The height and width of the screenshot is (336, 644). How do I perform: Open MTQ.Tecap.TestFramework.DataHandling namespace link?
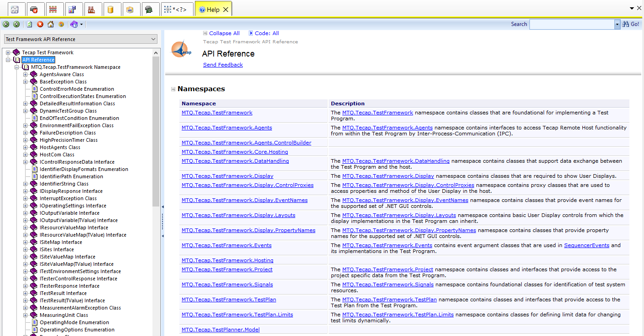point(235,161)
